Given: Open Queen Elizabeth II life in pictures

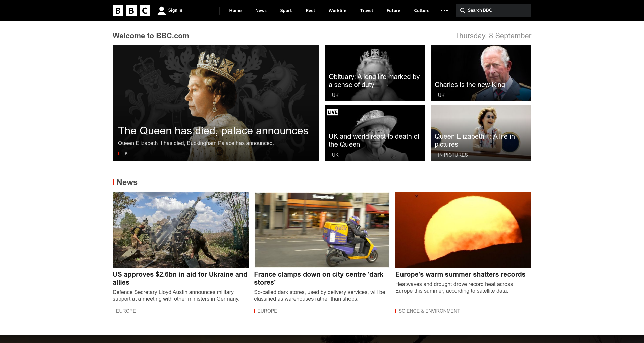Looking at the screenshot, I should pyautogui.click(x=474, y=140).
